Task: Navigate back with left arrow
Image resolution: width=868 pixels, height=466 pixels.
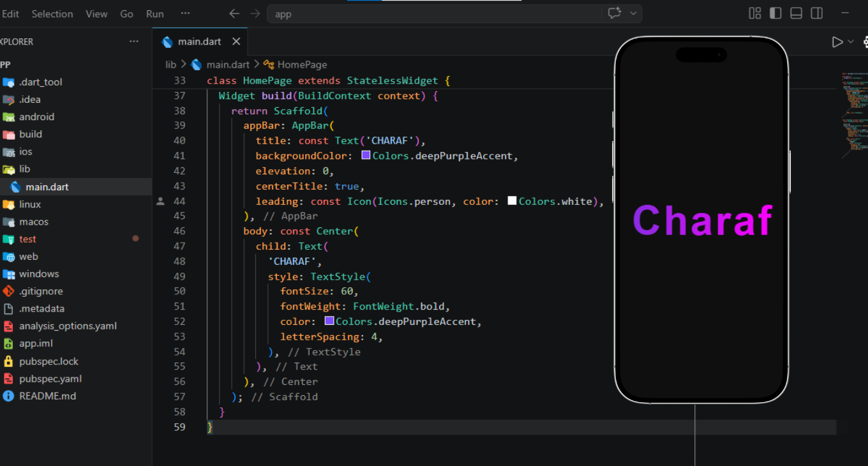Action: [234, 13]
